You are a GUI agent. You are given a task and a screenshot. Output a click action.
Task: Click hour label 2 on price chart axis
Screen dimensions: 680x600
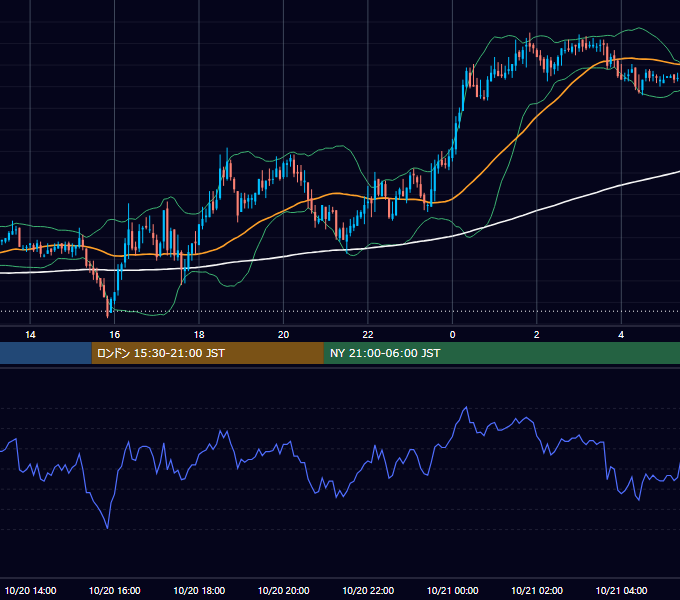click(537, 335)
